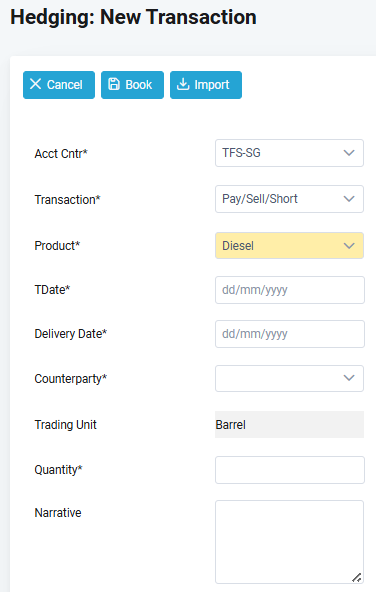Grab the Narrative textarea resize handle
376x592 pixels.
coord(357,577)
